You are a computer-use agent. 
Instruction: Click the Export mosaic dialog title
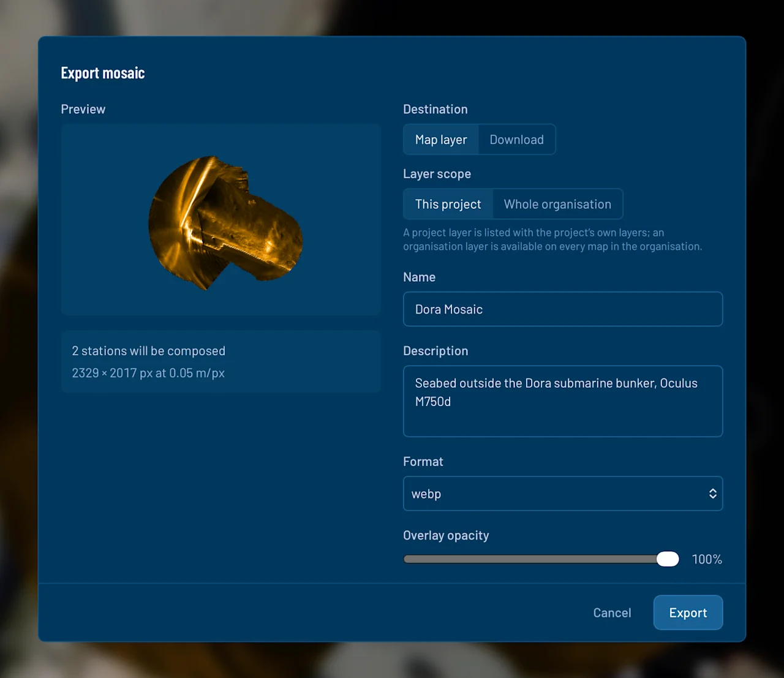[103, 73]
